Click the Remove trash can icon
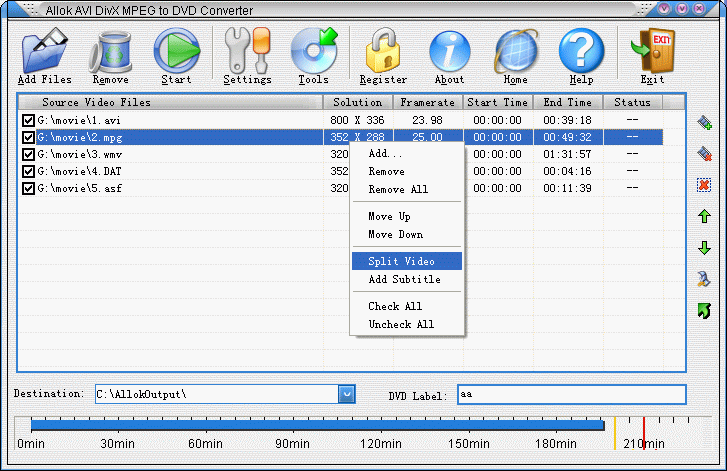The height and width of the screenshot is (471, 727). pos(110,51)
